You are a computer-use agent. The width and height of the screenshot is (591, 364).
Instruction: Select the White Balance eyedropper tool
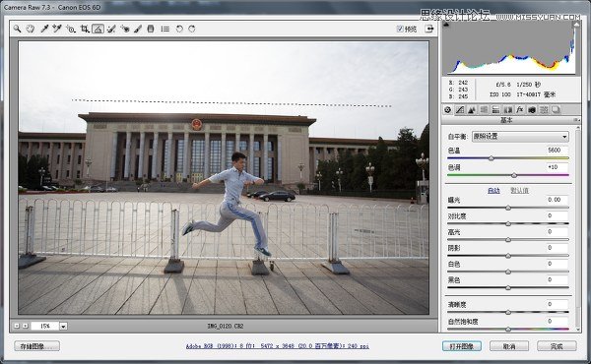tap(44, 29)
